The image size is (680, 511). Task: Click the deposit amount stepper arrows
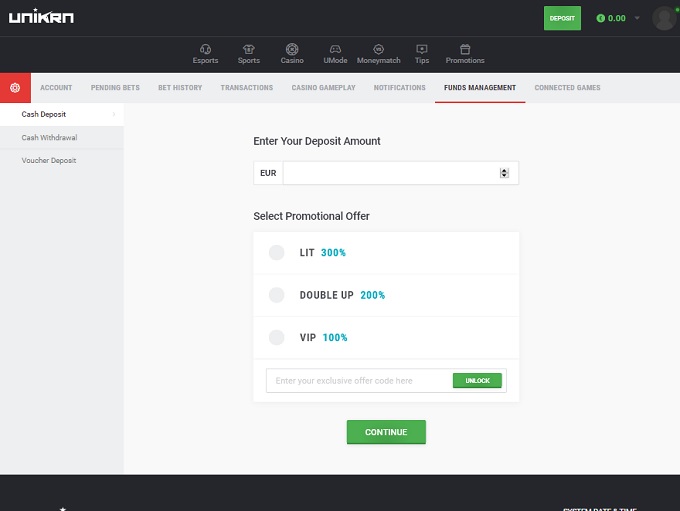pyautogui.click(x=504, y=173)
